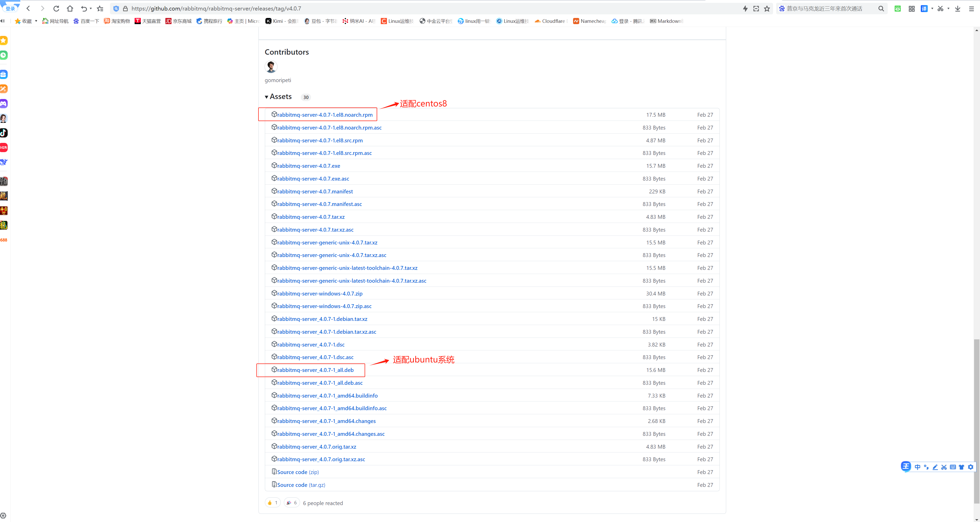This screenshot has width=980, height=522.
Task: Click the browser reload page icon
Action: (56, 8)
